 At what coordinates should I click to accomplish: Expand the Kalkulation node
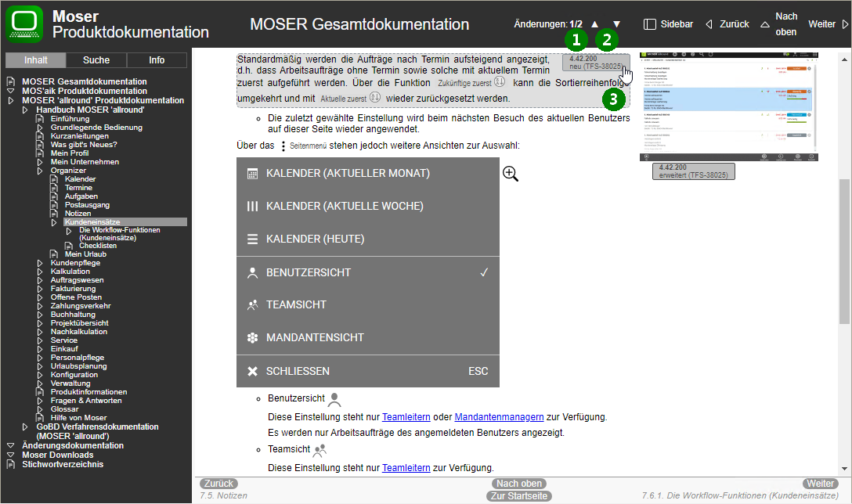click(x=40, y=272)
